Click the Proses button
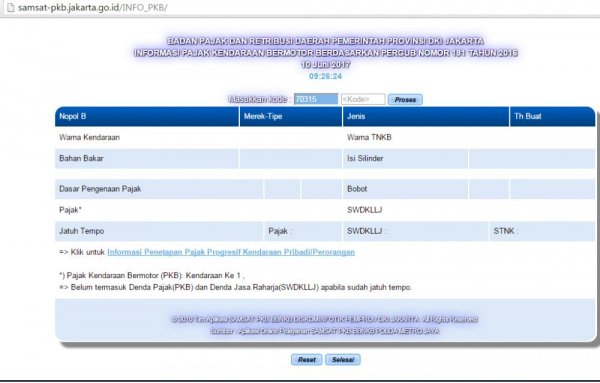Viewport: 600px width, 383px height. (x=405, y=99)
